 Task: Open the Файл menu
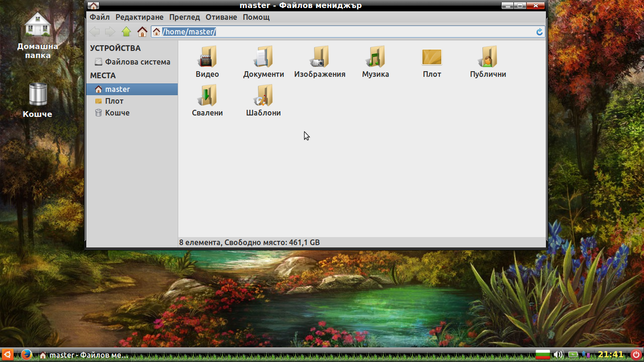point(99,17)
